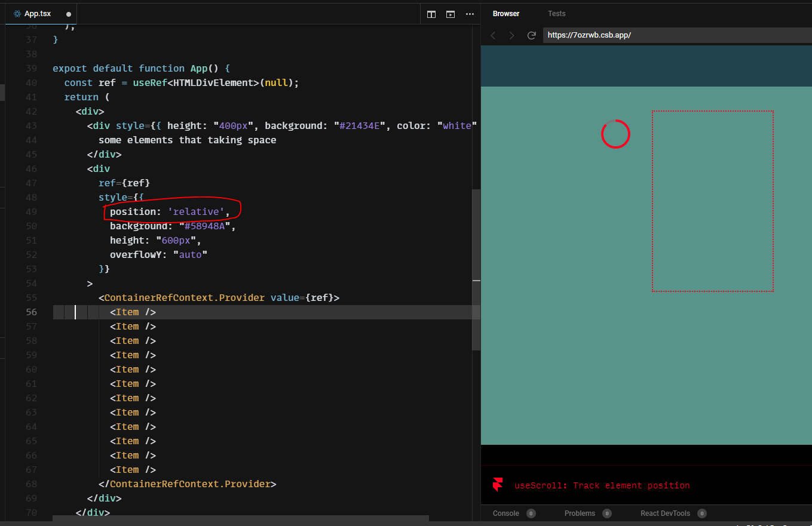Screen dimensions: 812x526
Task: Click the URL field showing 7ozrwb.csb.app
Action: (x=589, y=35)
